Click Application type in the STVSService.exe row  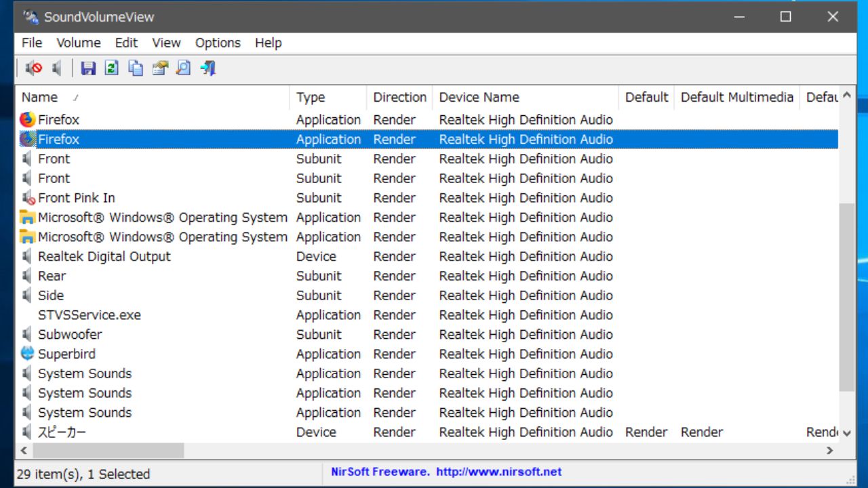coord(328,315)
